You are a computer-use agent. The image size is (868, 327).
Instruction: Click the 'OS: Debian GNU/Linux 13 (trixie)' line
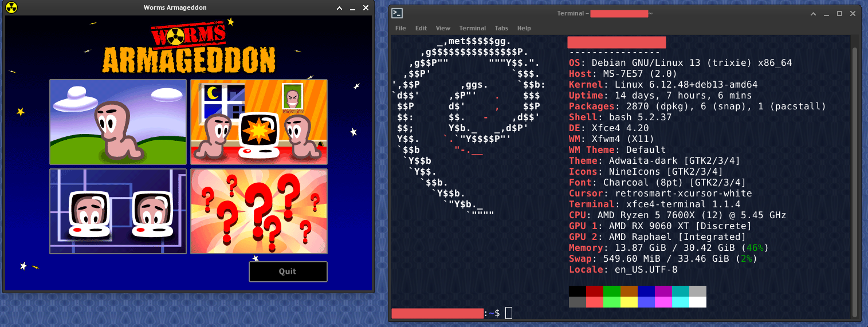(680, 63)
